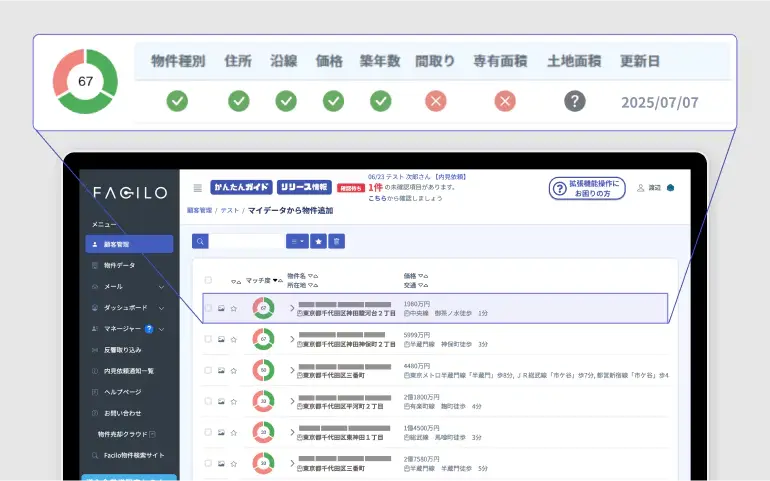
Task: Check the third property row checkbox
Action: click(x=208, y=371)
